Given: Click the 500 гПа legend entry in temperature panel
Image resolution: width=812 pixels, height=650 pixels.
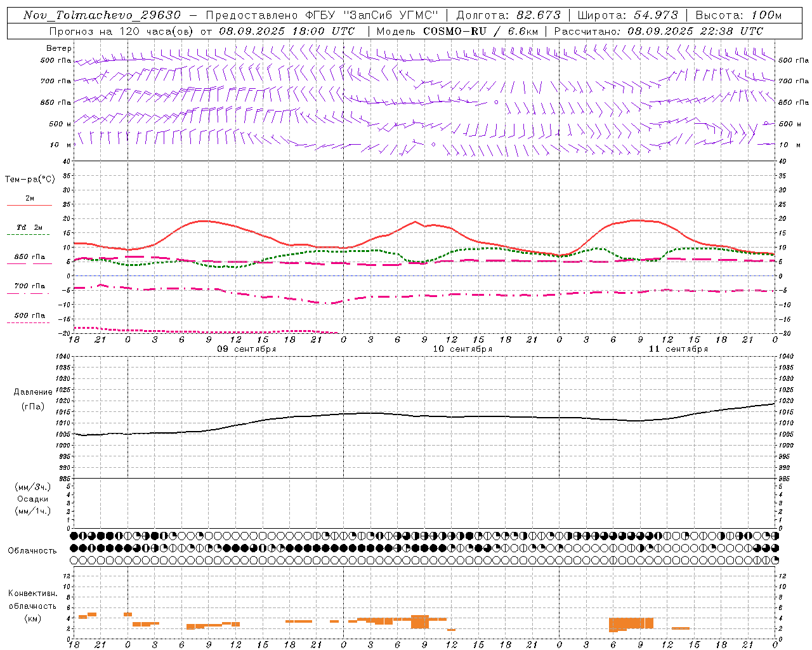Looking at the screenshot, I should (30, 315).
